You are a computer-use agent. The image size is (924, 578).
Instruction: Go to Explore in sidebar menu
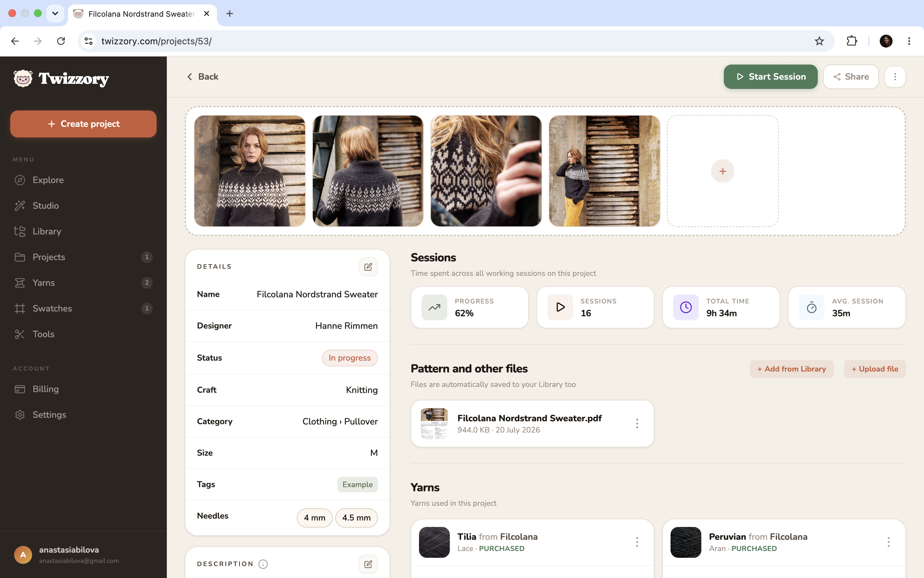tap(83, 180)
